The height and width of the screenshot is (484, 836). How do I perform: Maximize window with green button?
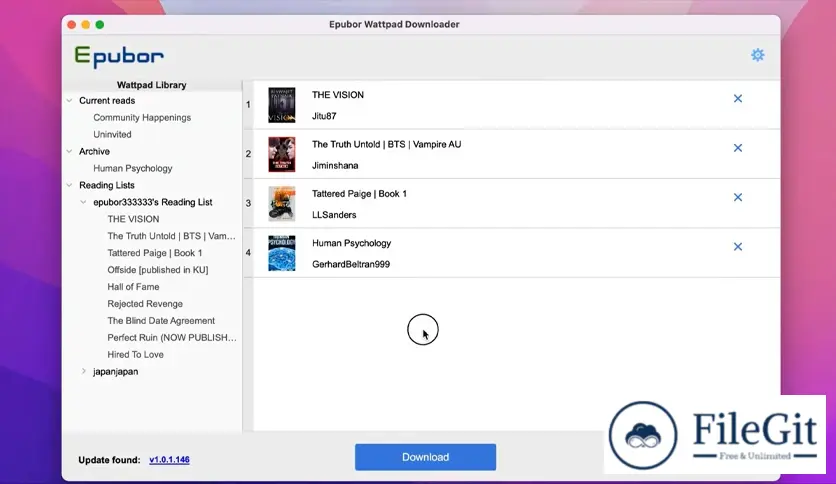pos(100,25)
